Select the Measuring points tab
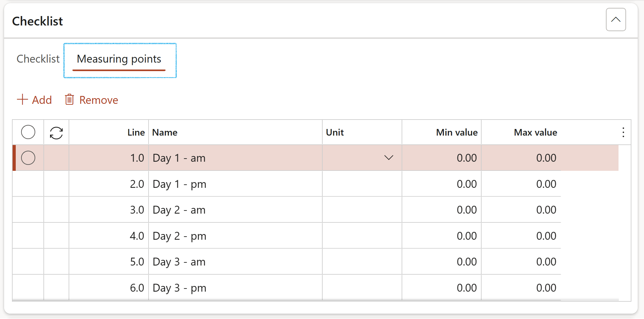Viewport: 644px width, 319px height. coord(119,59)
